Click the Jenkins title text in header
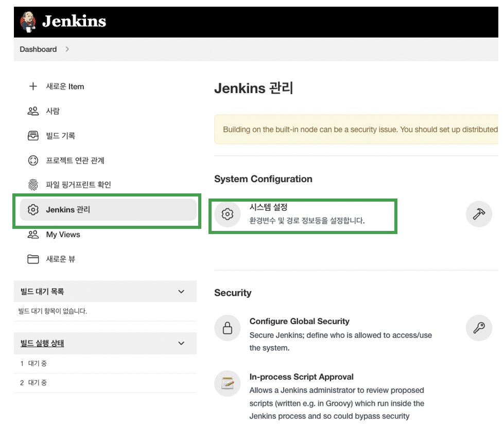This screenshot has height=431, width=504. [x=74, y=21]
